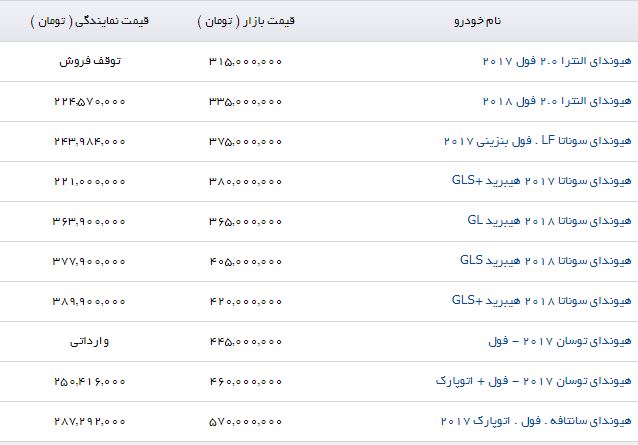Open the link 'هیوندای توسان ۲۰۱۷ – فول + اتوپارک'

(533, 381)
